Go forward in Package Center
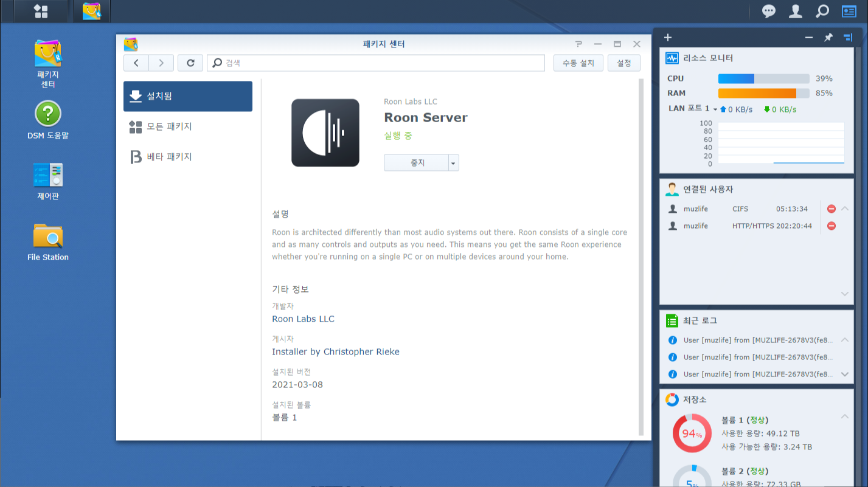Viewport: 868px width, 487px height. click(x=161, y=63)
